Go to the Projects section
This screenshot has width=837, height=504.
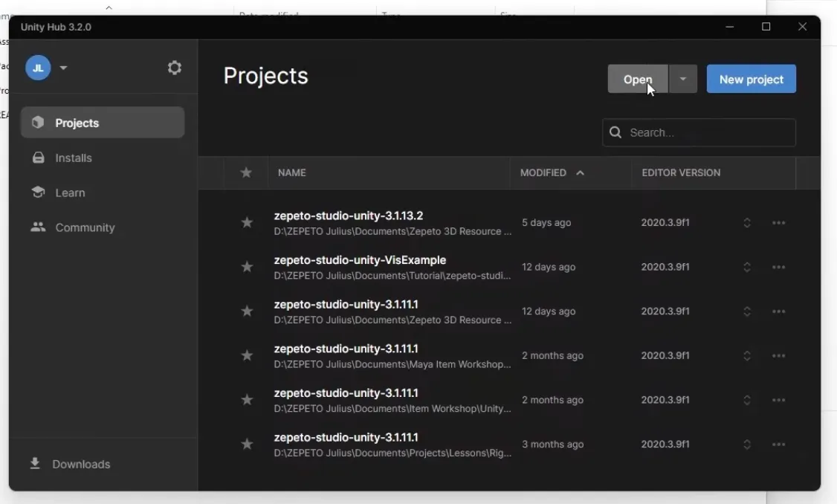103,123
